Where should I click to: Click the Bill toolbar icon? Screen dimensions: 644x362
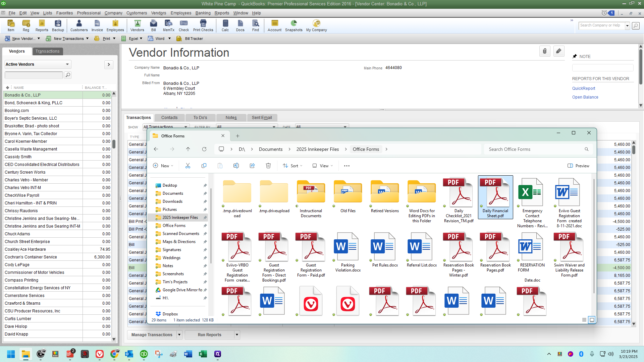pos(154,25)
